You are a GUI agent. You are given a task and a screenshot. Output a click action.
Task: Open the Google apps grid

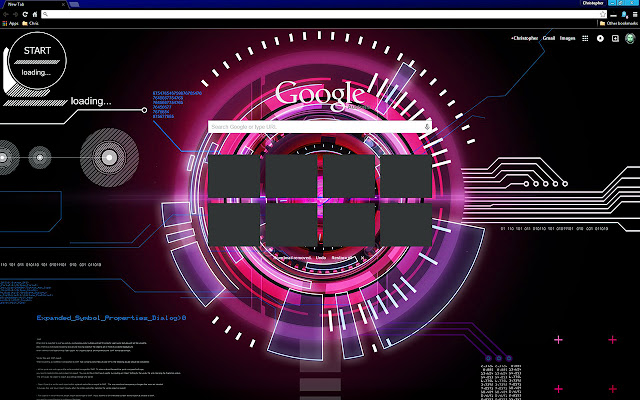(x=587, y=38)
